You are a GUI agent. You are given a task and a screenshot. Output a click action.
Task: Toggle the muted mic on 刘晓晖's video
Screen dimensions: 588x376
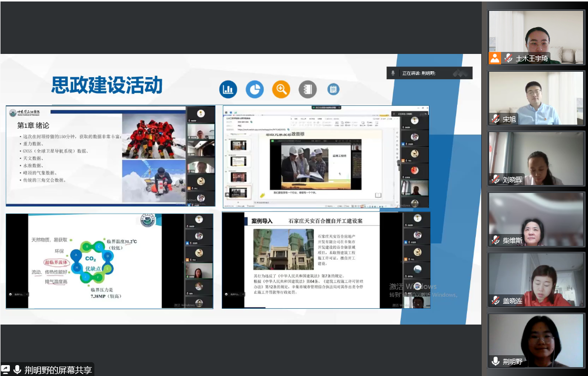[496, 180]
